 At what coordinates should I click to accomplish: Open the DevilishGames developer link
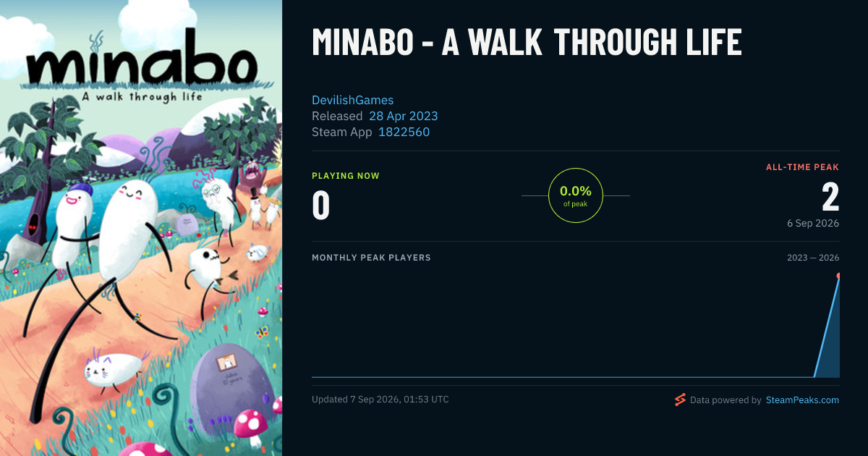coord(352,100)
